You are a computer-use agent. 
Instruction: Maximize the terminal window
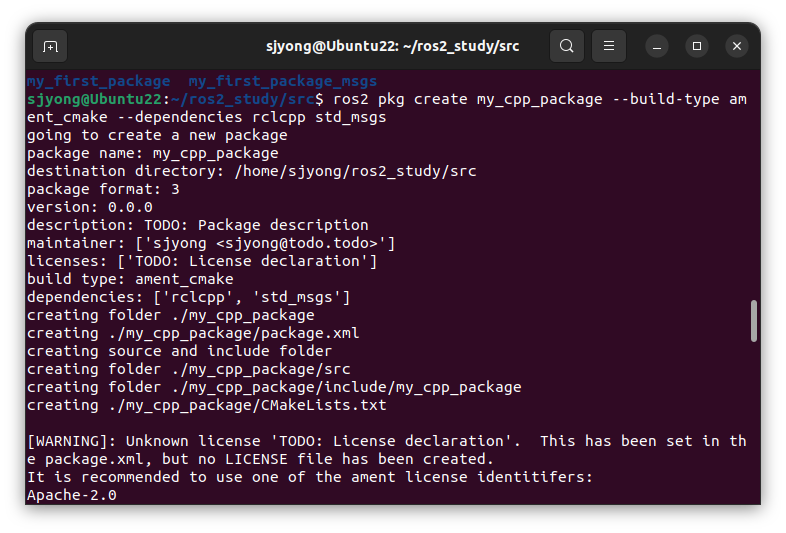point(697,47)
